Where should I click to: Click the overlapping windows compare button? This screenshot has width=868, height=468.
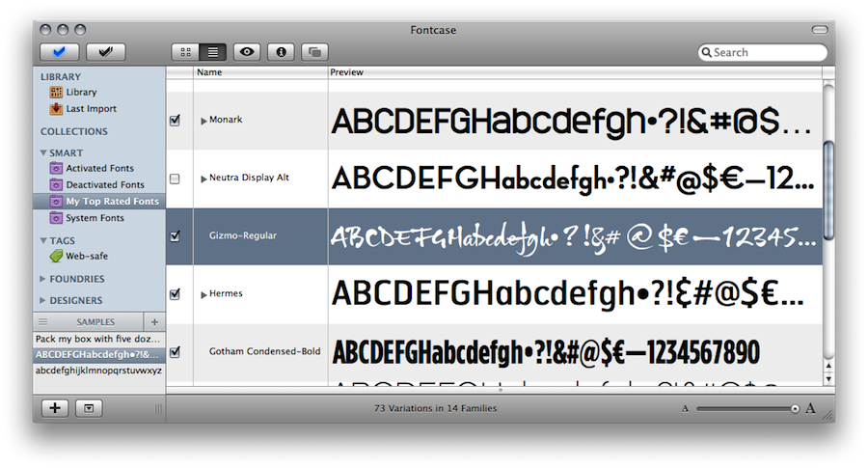coord(314,52)
